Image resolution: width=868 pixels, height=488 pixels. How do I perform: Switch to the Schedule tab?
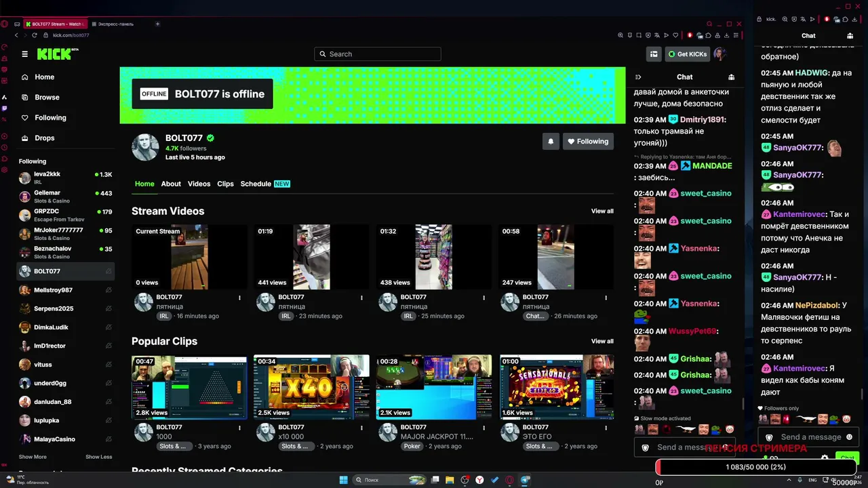(x=265, y=184)
